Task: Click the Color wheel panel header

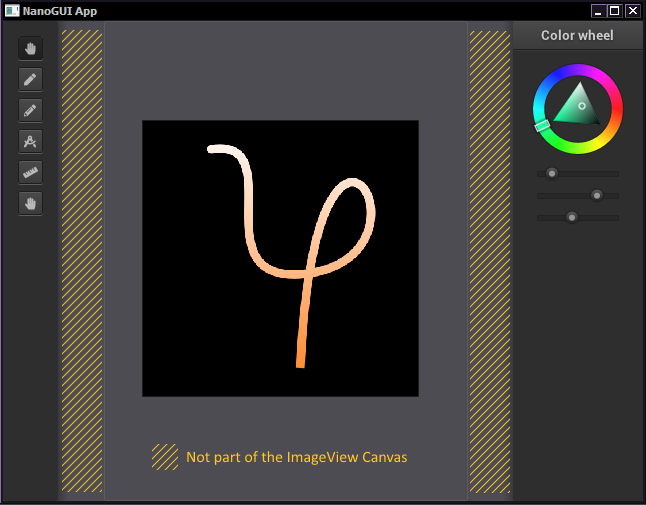Action: (577, 35)
